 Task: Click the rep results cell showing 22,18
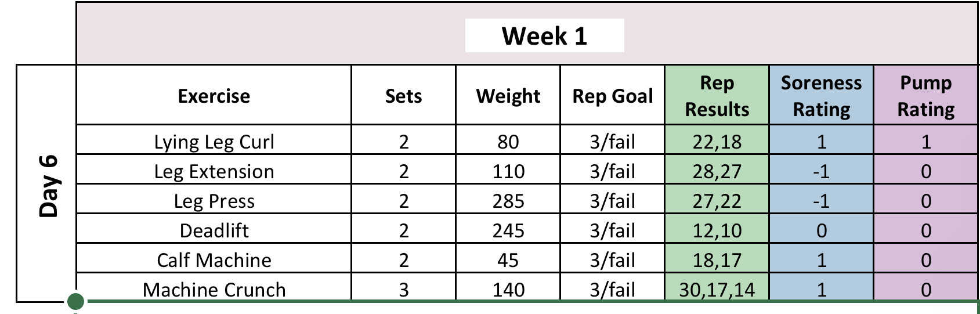click(717, 142)
